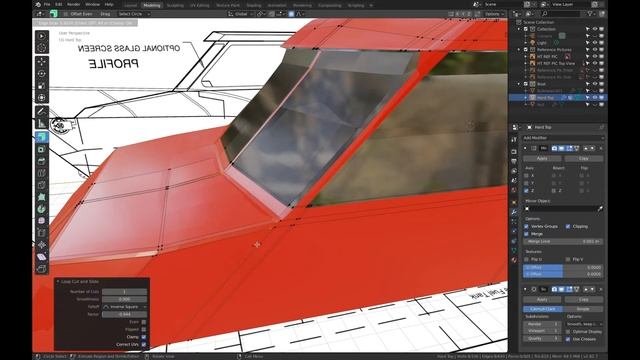
Task: Click the U Offset slider
Action: (x=563, y=267)
